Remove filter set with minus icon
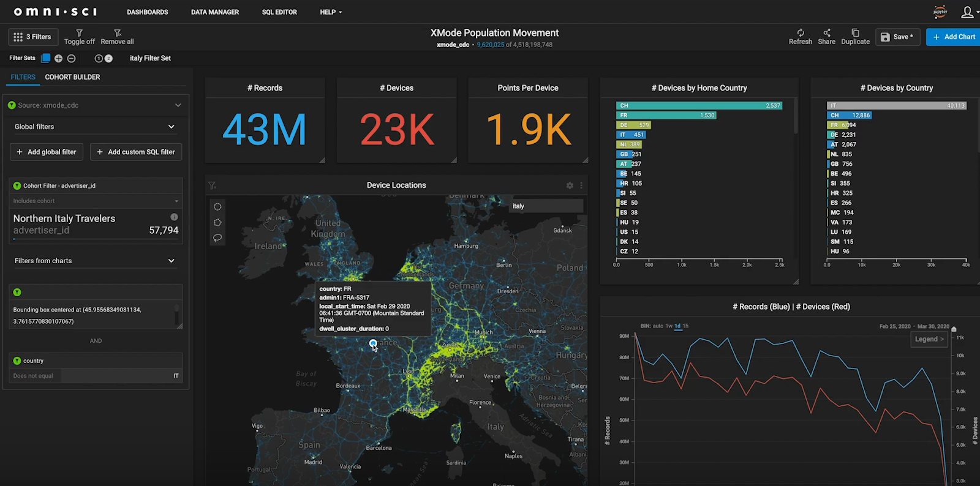The height and width of the screenshot is (486, 980). click(x=71, y=58)
